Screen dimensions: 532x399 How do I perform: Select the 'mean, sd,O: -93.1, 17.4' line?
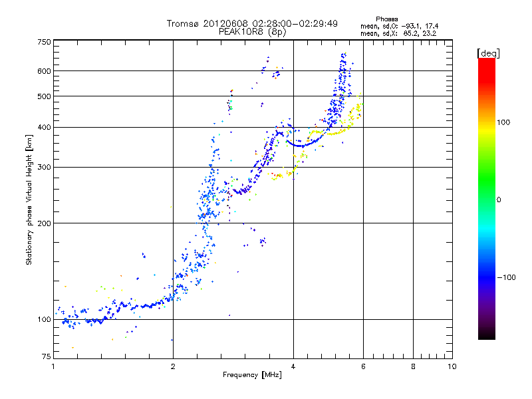(400, 26)
